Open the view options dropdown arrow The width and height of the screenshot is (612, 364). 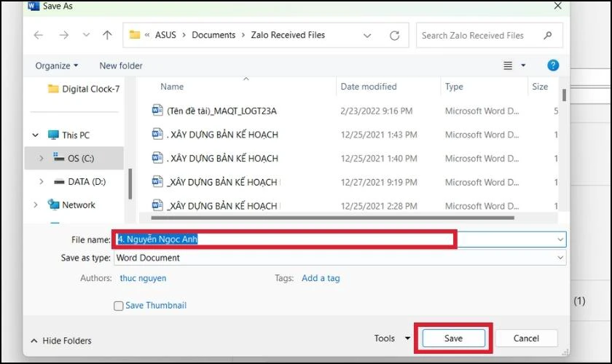click(523, 66)
